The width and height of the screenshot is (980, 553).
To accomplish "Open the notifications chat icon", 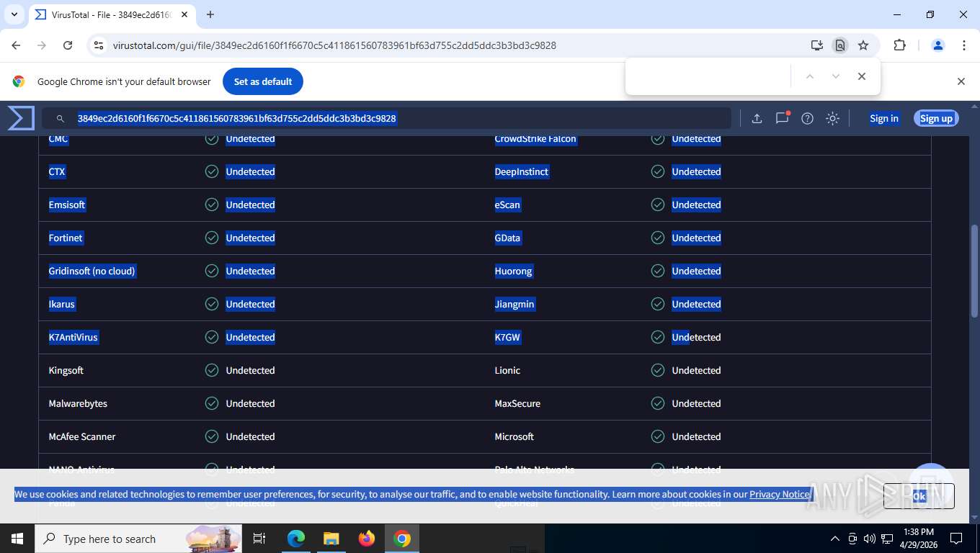I will click(x=783, y=118).
